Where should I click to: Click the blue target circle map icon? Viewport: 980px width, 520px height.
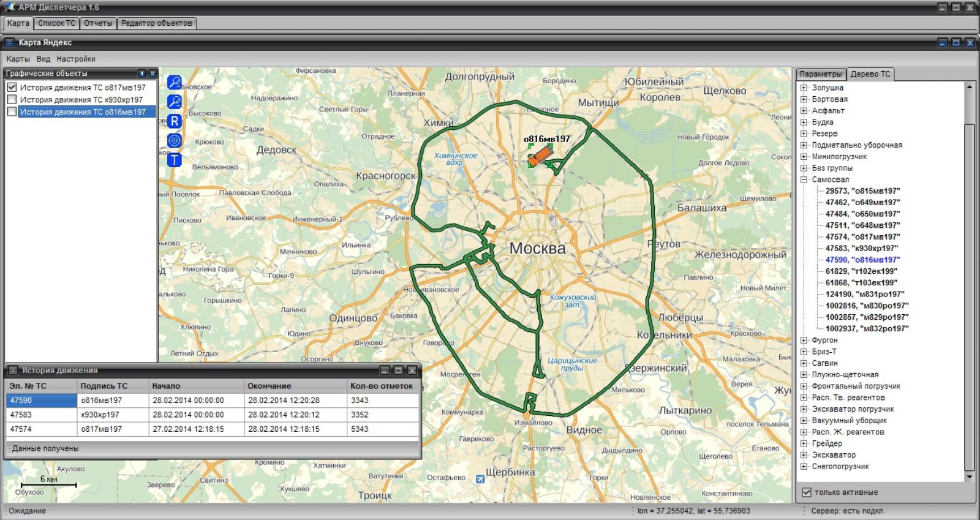(175, 141)
